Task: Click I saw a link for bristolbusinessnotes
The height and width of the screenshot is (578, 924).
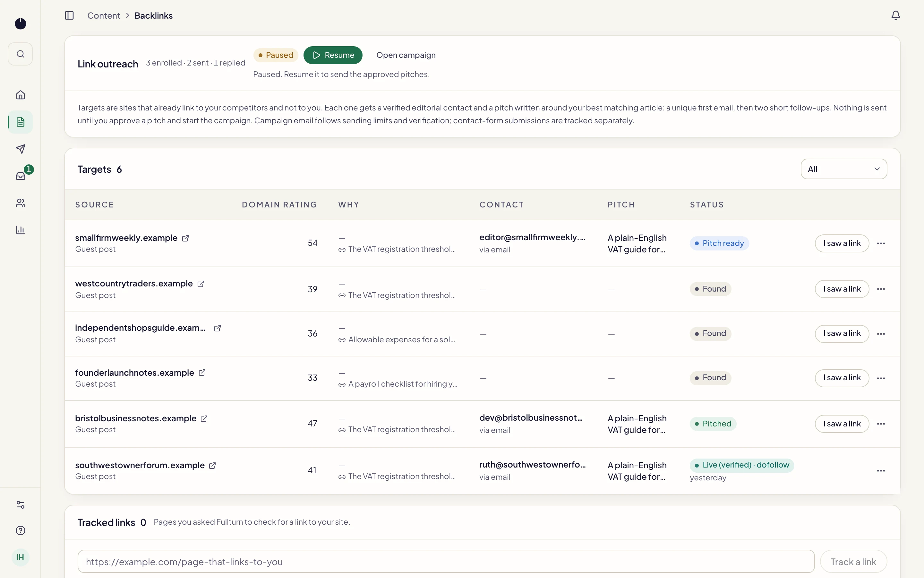Action: click(842, 424)
